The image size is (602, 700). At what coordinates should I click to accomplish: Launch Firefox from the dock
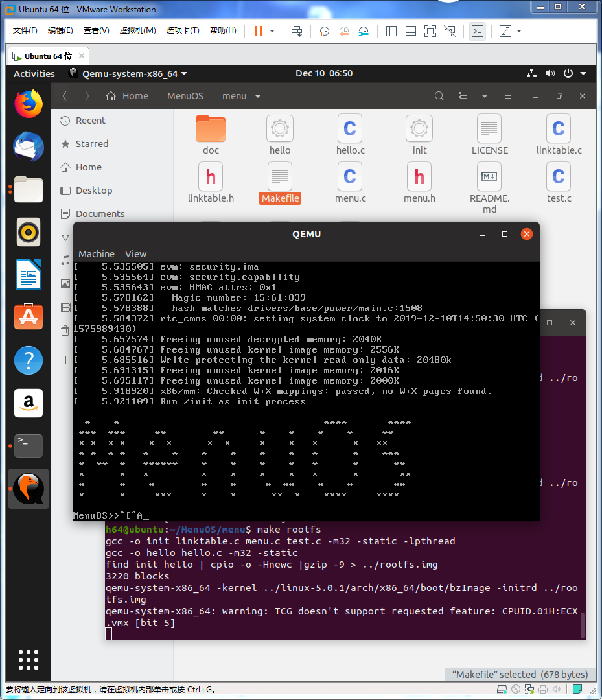coord(29,104)
